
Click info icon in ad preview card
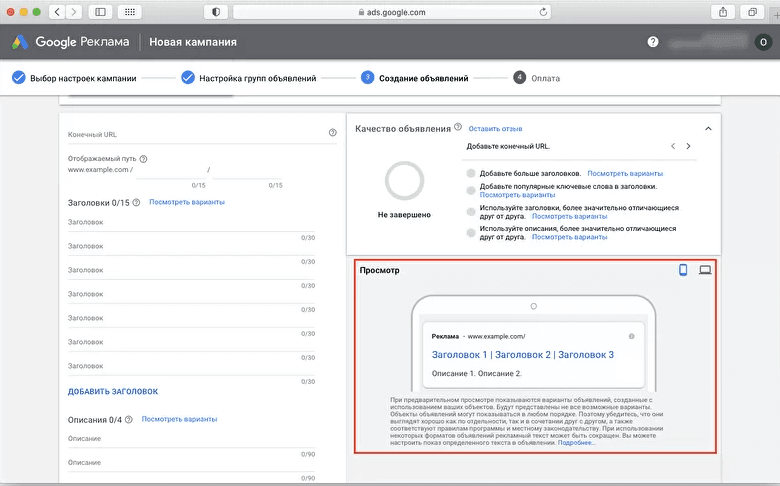[631, 336]
